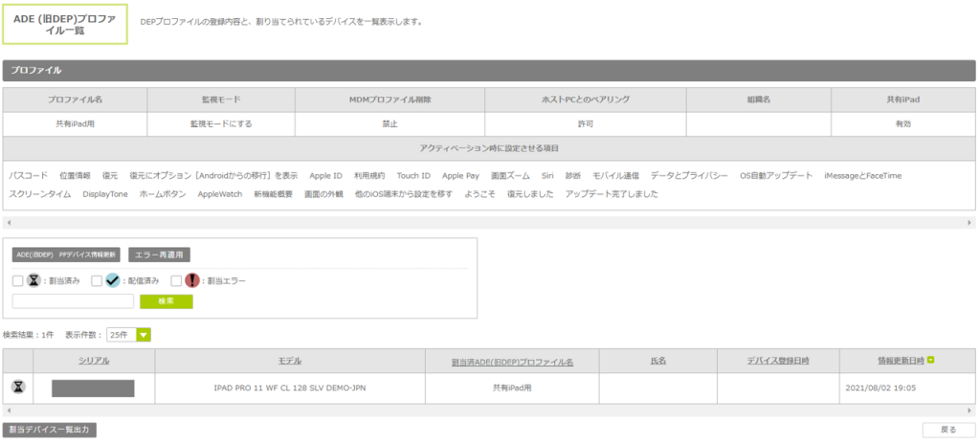This screenshot has height=444, width=980.
Task: Tick the 割当エラー filter checkbox
Action: pyautogui.click(x=176, y=281)
